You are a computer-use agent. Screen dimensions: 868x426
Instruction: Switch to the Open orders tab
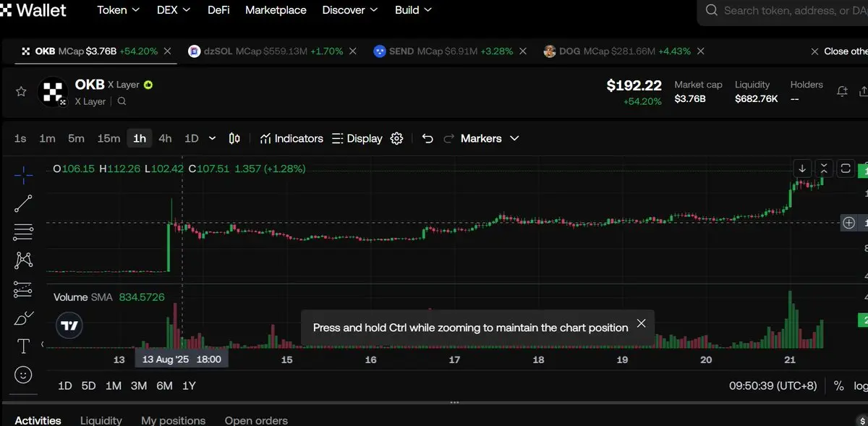(256, 419)
